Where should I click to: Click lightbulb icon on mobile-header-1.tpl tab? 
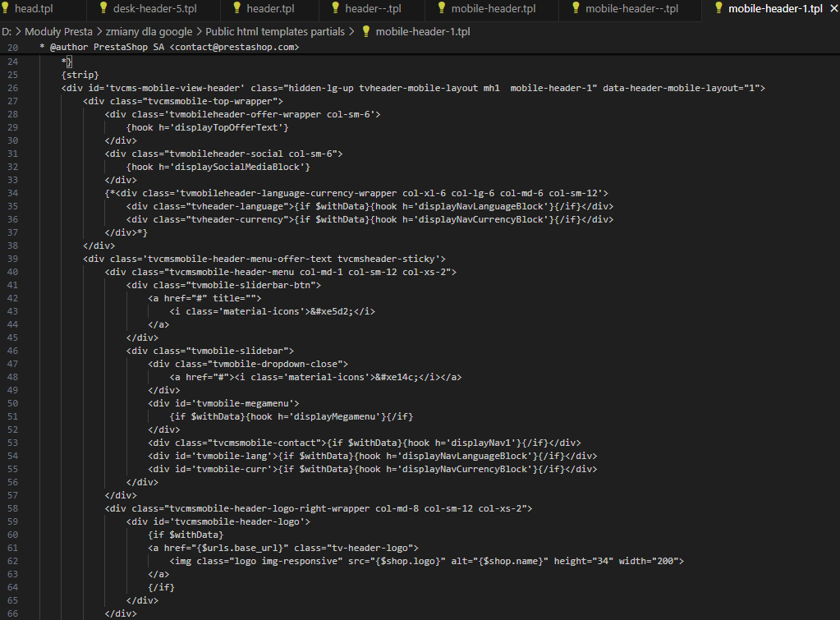(719, 8)
